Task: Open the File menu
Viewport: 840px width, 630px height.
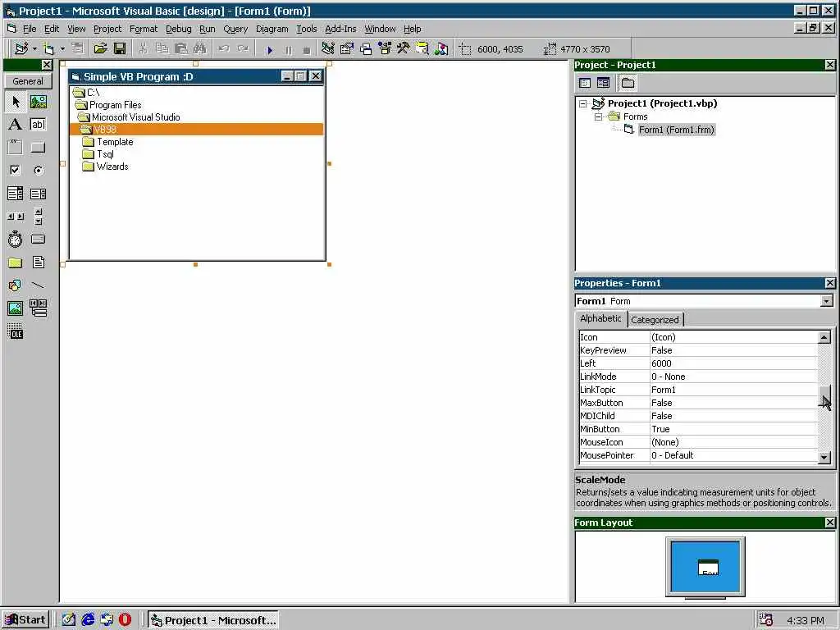Action: [x=30, y=29]
